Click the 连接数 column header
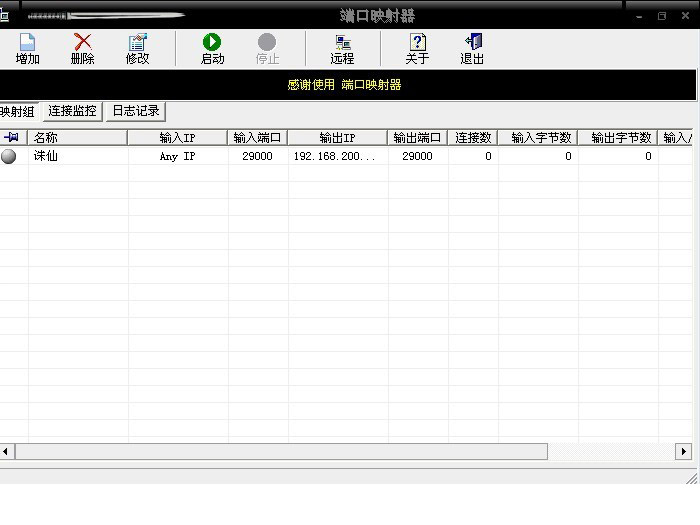Viewport: 700px width, 525px height. tap(473, 138)
